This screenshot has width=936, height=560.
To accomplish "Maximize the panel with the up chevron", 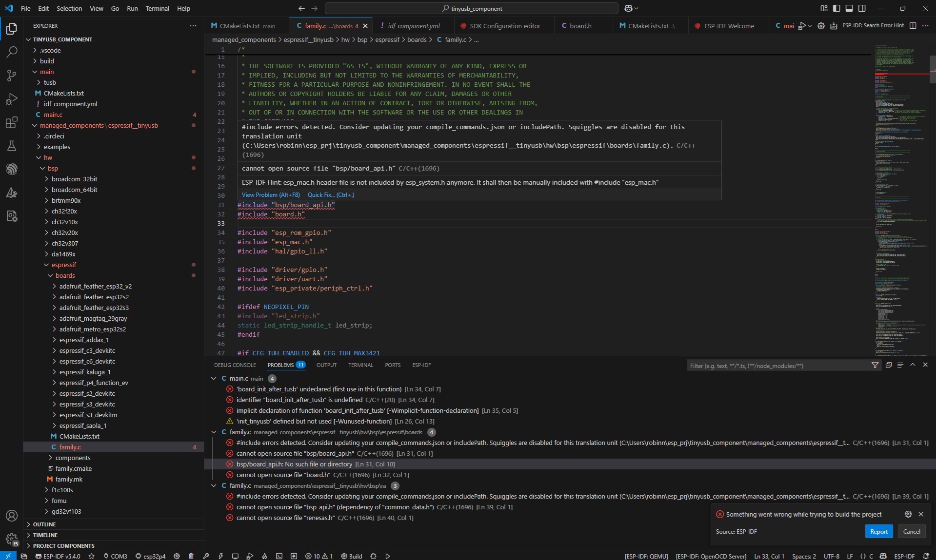I will coord(913,365).
